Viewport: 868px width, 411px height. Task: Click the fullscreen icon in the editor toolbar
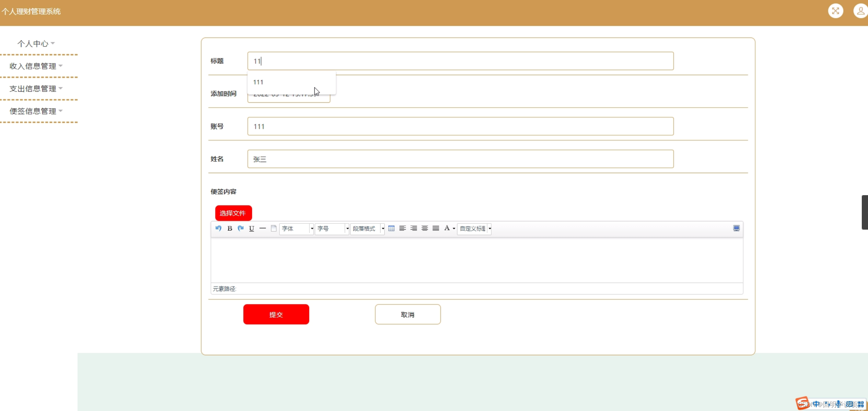coord(736,228)
